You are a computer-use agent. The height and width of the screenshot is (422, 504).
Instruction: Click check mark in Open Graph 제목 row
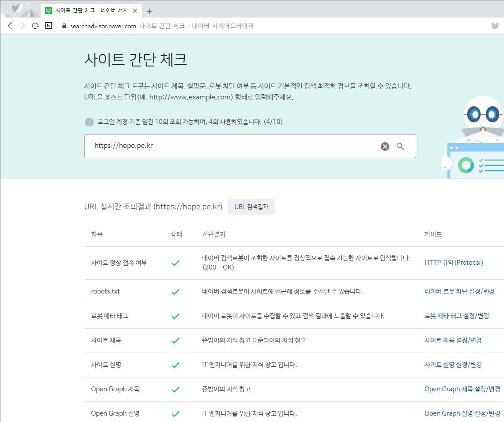tap(176, 389)
